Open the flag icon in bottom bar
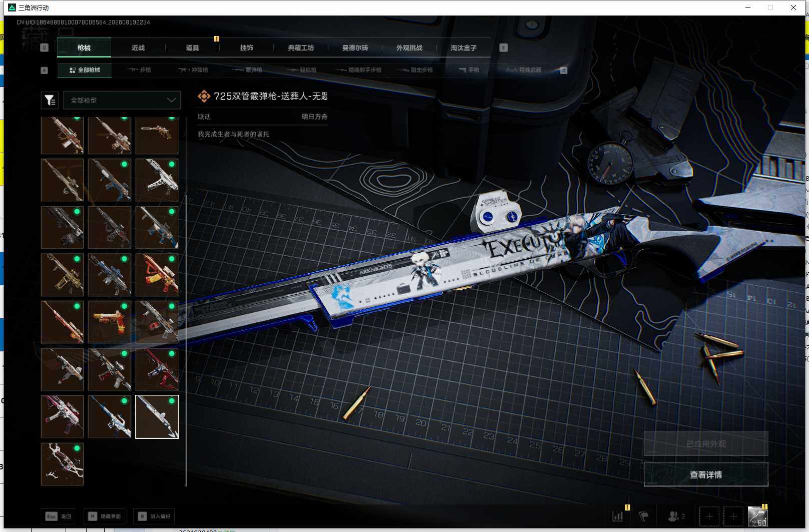Viewport: 809px width, 532px height. point(644,516)
